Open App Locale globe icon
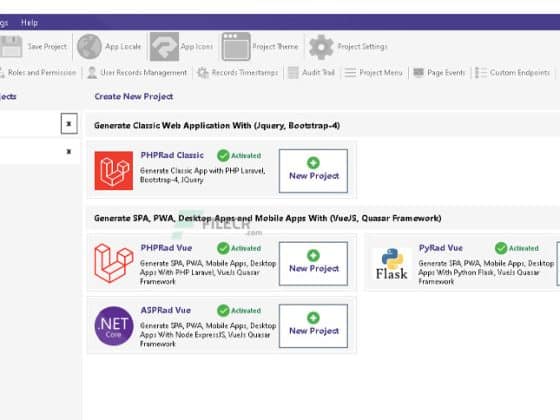560x420 pixels. 89,46
